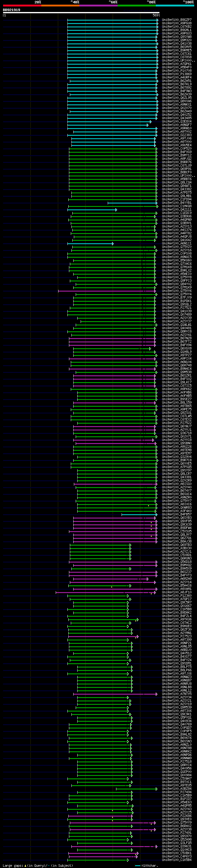Select hit label UniRef100_C6TC61
The height and width of the screenshot is (868, 197).
tap(177, 54)
